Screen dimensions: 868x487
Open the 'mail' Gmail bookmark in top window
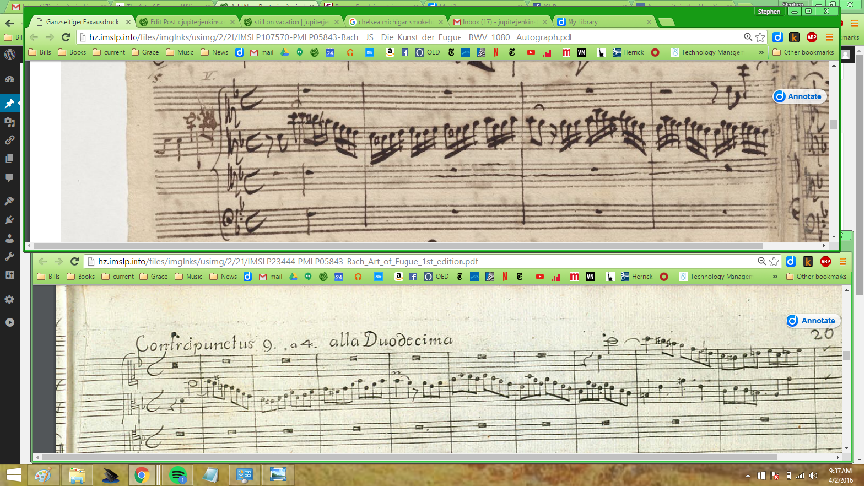pos(262,53)
